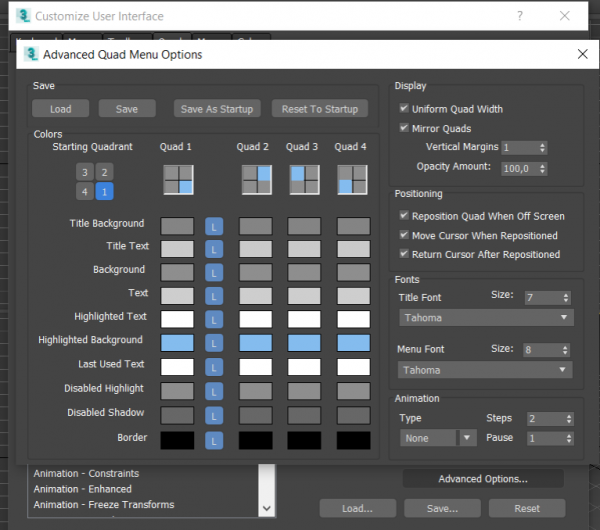The height and width of the screenshot is (530, 600).
Task: Toggle Return Cursor After Repositioned
Action: [404, 254]
